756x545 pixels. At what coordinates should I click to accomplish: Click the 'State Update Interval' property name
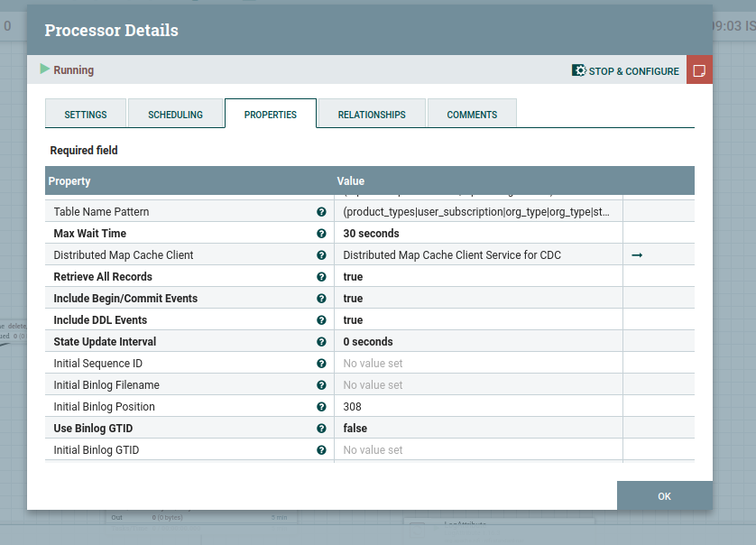click(105, 341)
